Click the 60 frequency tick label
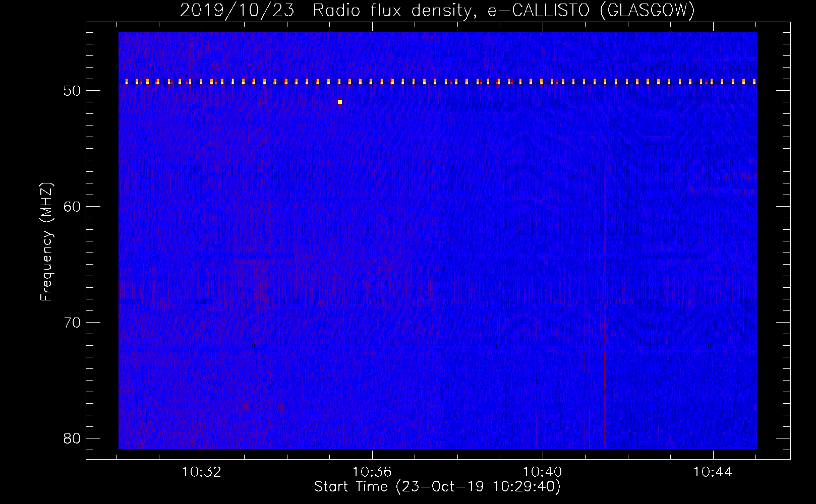 [73, 206]
